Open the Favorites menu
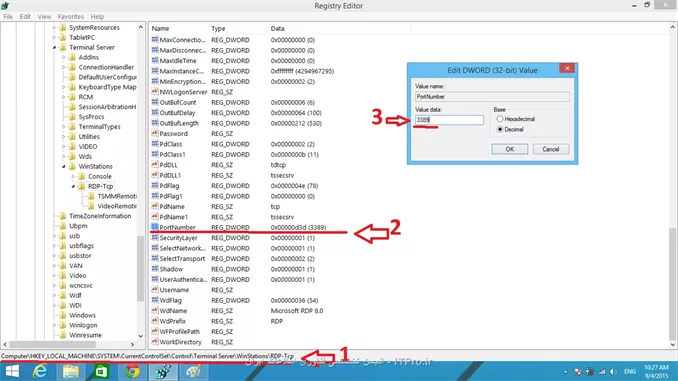678x381 pixels. pos(70,16)
